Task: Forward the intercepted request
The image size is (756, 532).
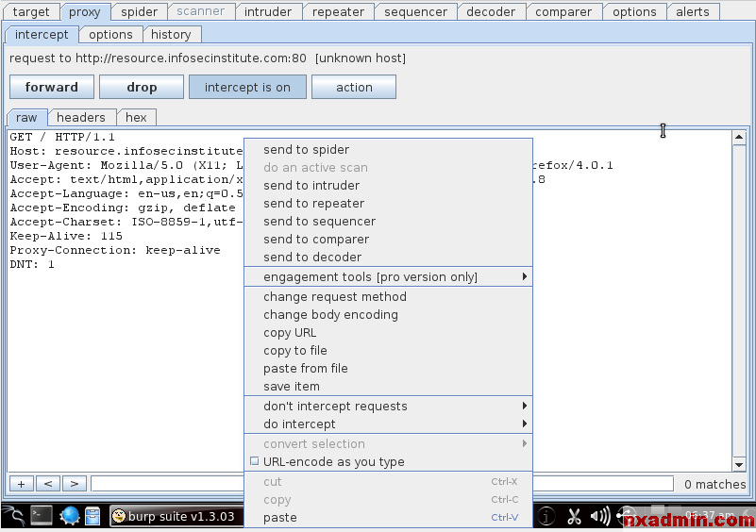Action: pyautogui.click(x=52, y=87)
